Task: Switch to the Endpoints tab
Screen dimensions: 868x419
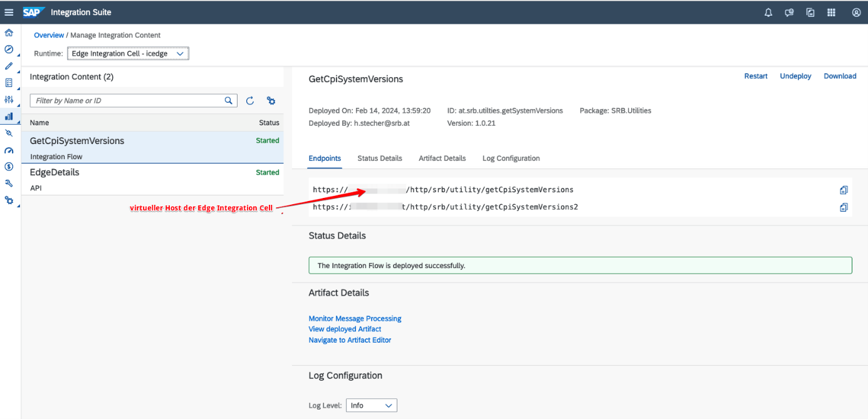Action: [325, 158]
